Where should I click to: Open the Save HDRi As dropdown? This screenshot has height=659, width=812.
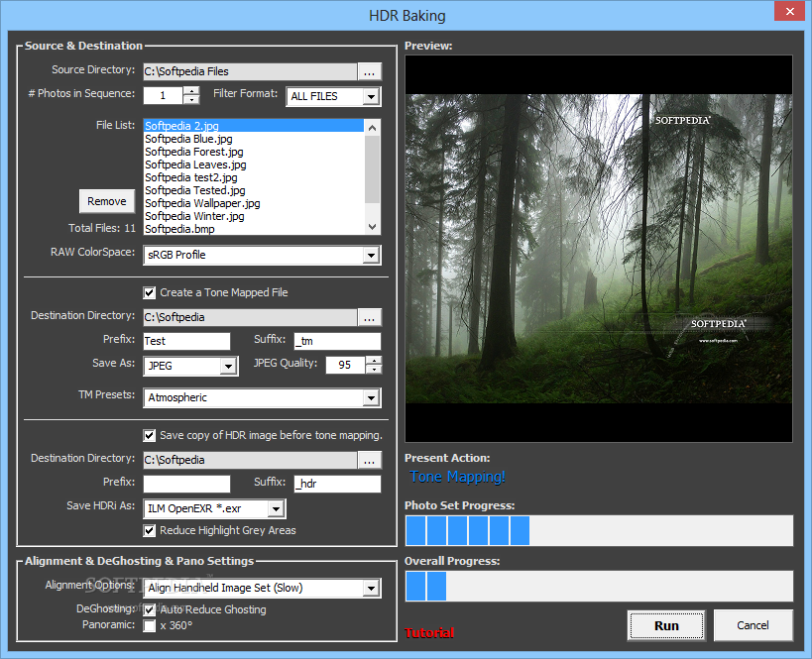click(x=276, y=509)
